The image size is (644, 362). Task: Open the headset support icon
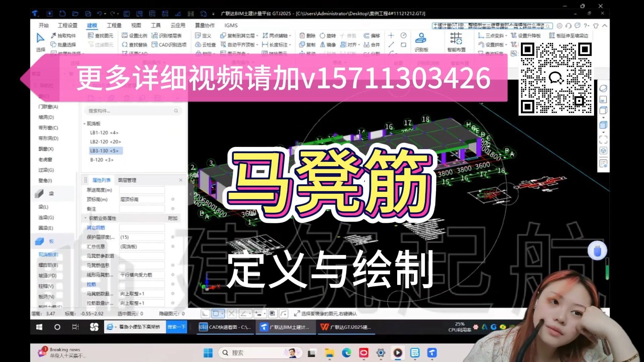point(568,26)
